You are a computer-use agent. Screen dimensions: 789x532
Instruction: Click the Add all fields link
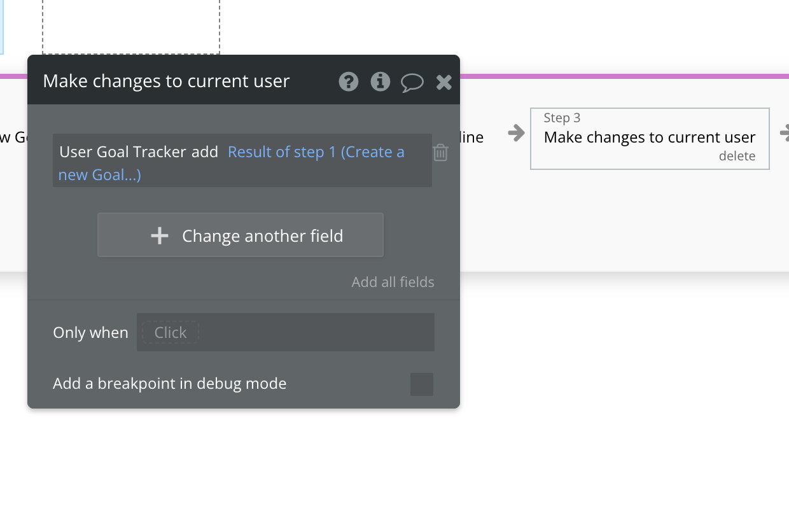pyautogui.click(x=393, y=282)
